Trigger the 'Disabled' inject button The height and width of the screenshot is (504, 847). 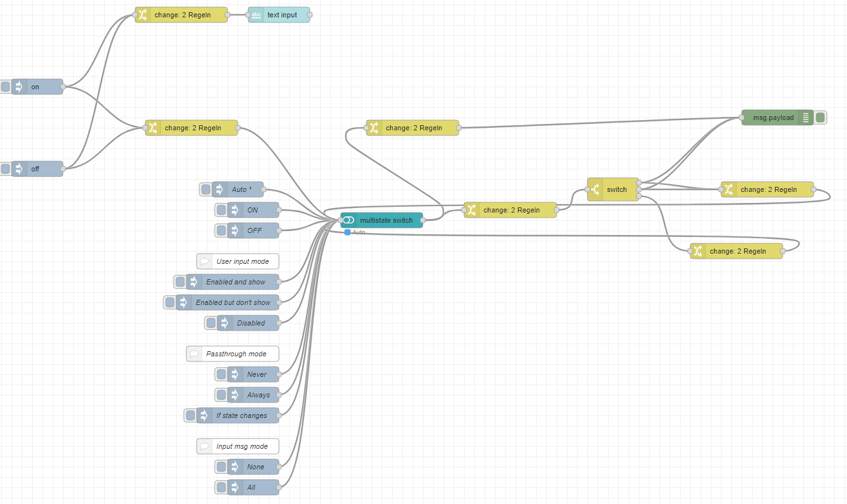coord(211,323)
